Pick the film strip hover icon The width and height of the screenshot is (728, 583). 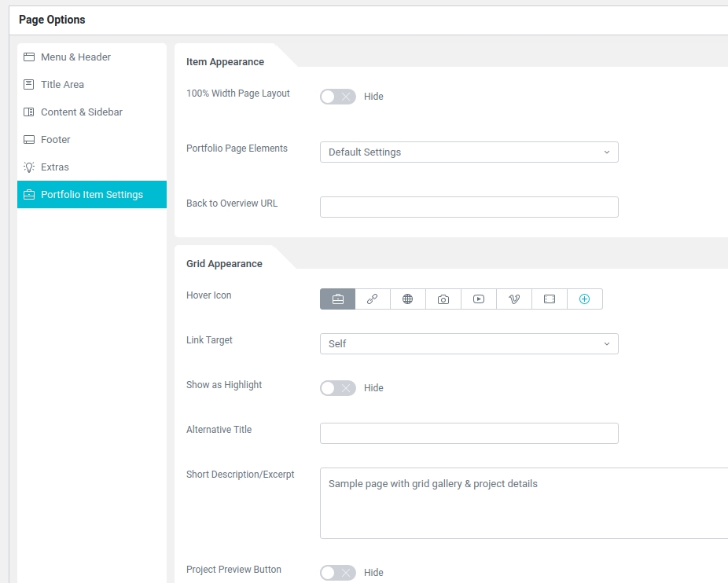pyautogui.click(x=550, y=299)
